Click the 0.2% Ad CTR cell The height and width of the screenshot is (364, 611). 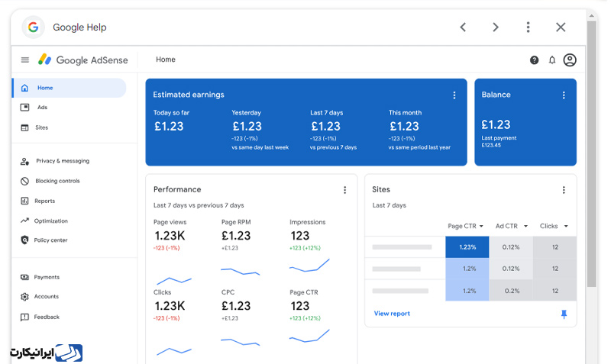click(x=511, y=291)
